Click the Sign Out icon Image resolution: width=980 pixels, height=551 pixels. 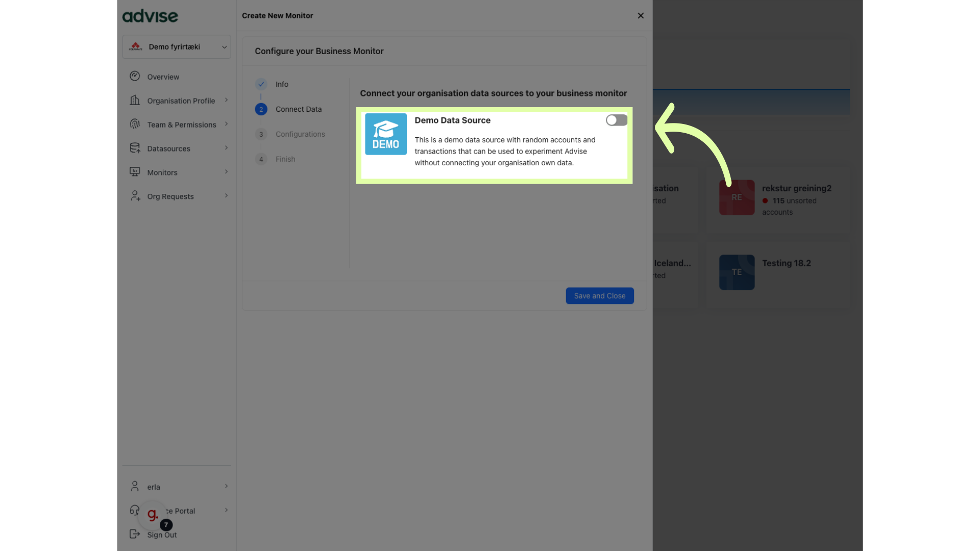[x=135, y=534]
